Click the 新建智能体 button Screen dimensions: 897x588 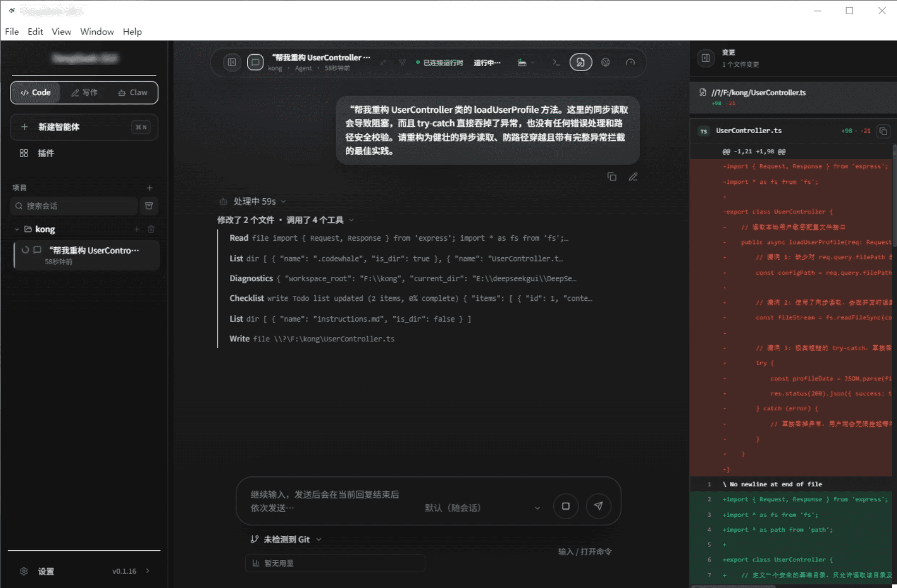[84, 127]
